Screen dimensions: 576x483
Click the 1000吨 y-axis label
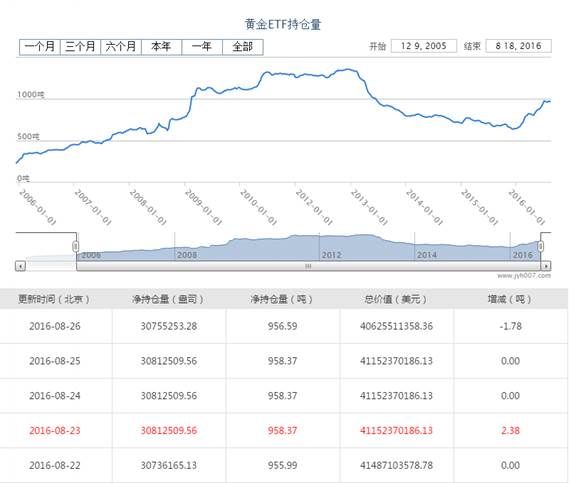point(30,95)
